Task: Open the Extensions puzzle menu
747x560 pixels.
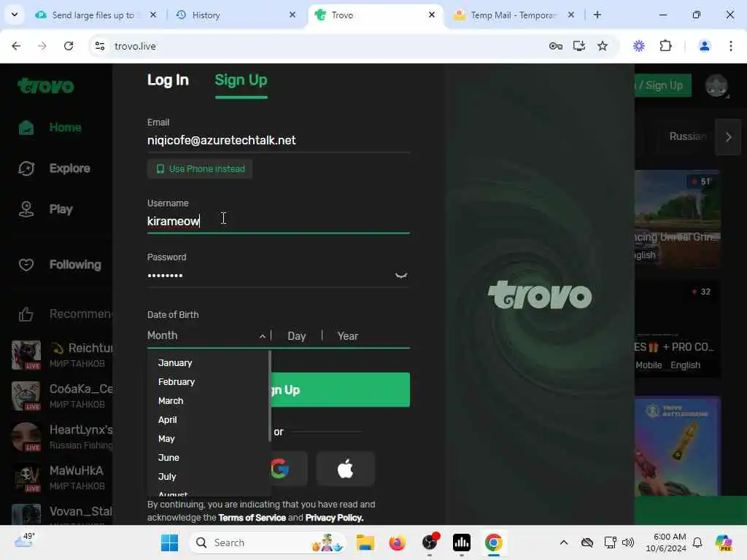Action: (x=665, y=46)
